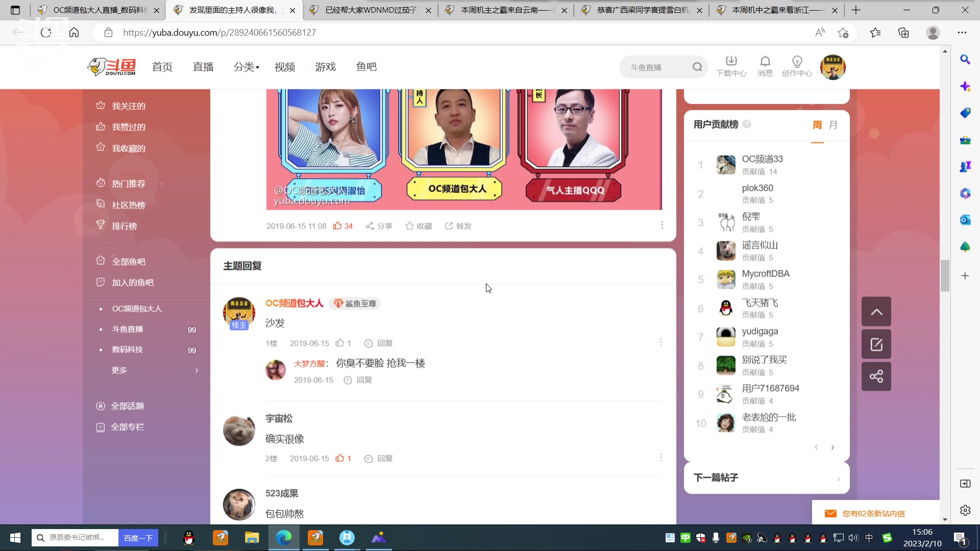Open the 游戏 navigation item
This screenshot has height=551, width=980.
click(326, 67)
